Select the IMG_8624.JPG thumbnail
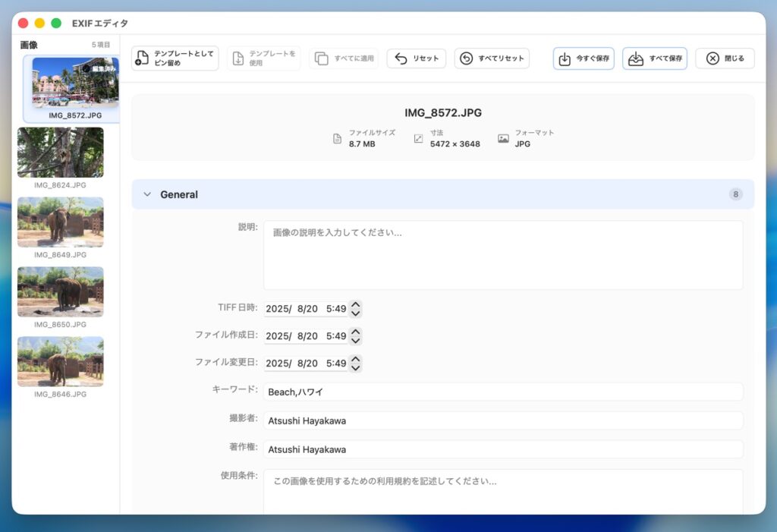Viewport: 777px width, 532px height. pyautogui.click(x=61, y=153)
